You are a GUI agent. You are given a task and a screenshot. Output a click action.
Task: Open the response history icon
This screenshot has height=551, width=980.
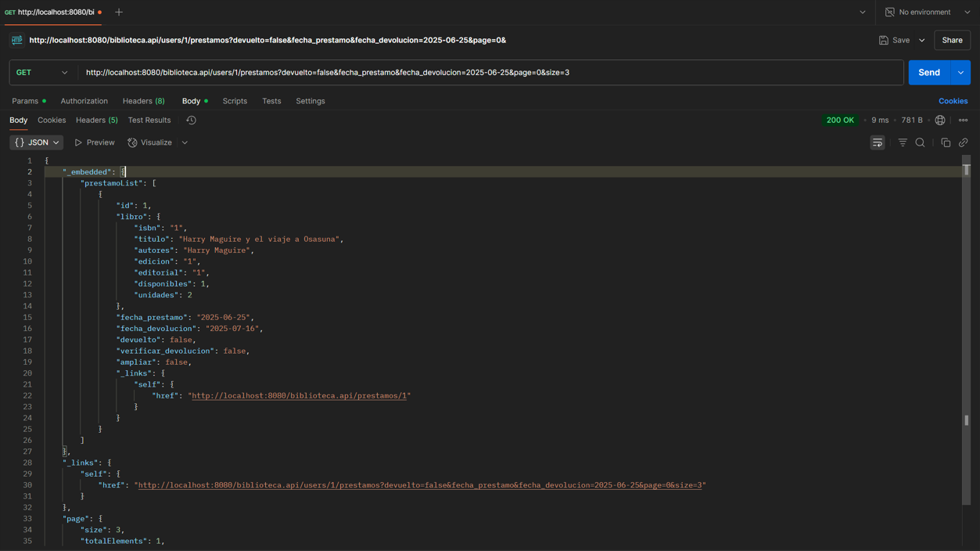coord(191,121)
